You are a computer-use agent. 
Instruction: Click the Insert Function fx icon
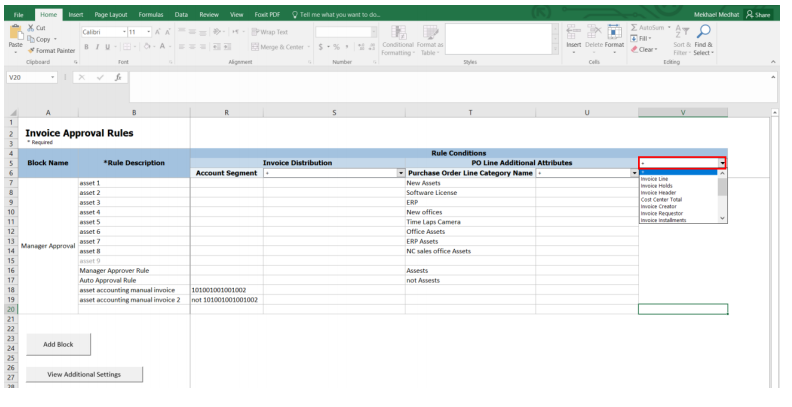pos(118,77)
